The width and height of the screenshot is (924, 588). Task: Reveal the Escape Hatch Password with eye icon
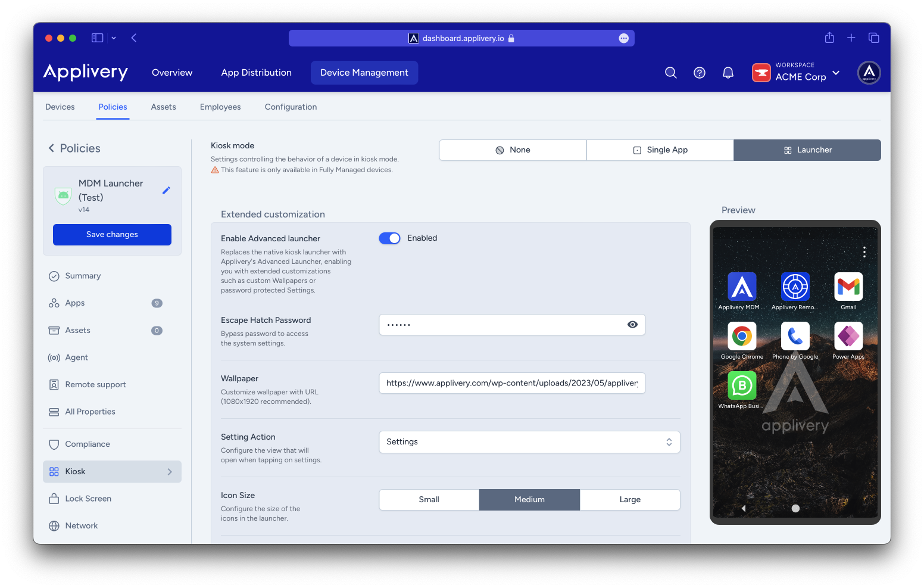click(x=632, y=325)
